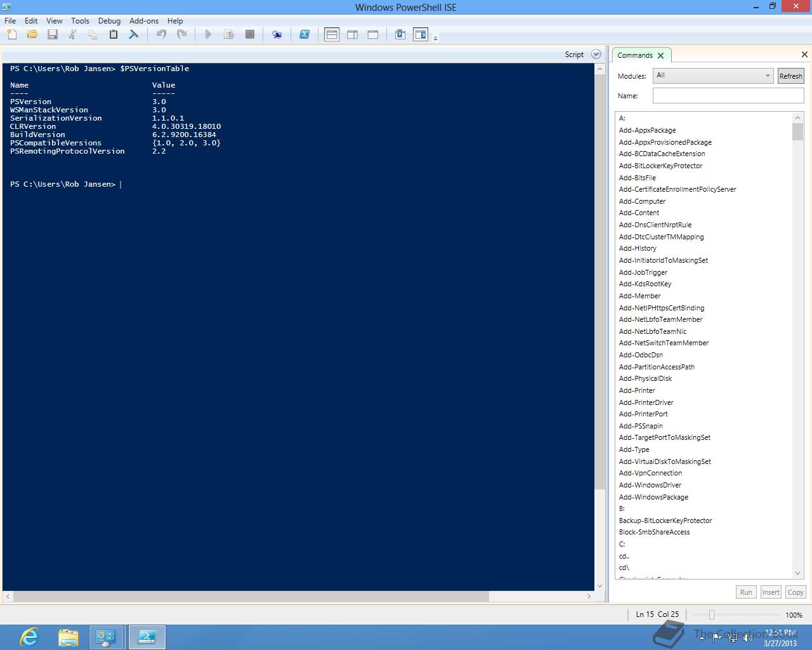Toggle the Show Command Add-on pane
Image resolution: width=812 pixels, height=650 pixels.
[x=421, y=35]
